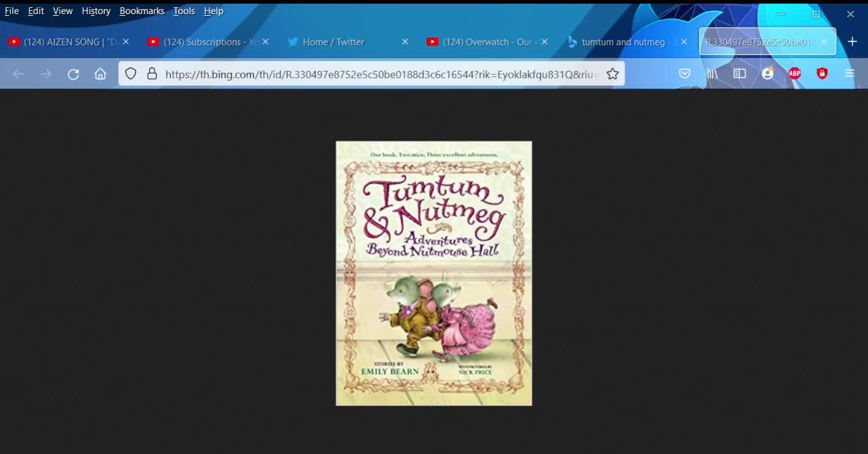The image size is (868, 454).
Task: Maximize the Firefox window
Action: [x=815, y=13]
